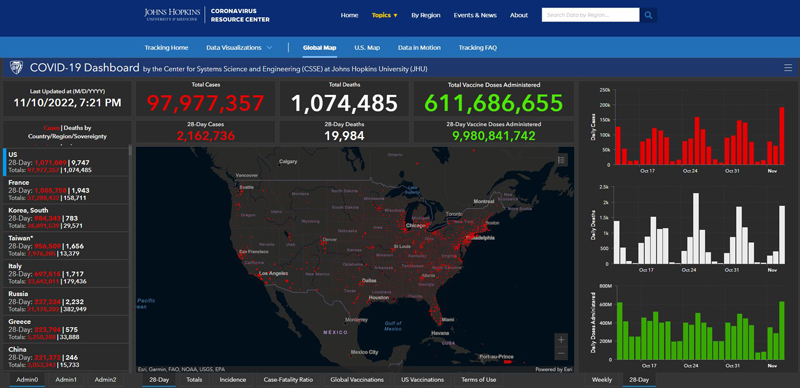This screenshot has width=800, height=388.
Task: Click the Search Data by Region field
Action: (x=590, y=15)
